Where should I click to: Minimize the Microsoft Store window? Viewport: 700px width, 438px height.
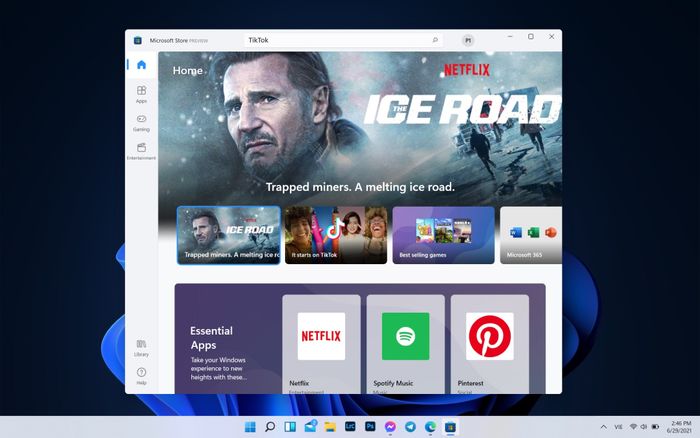click(510, 37)
